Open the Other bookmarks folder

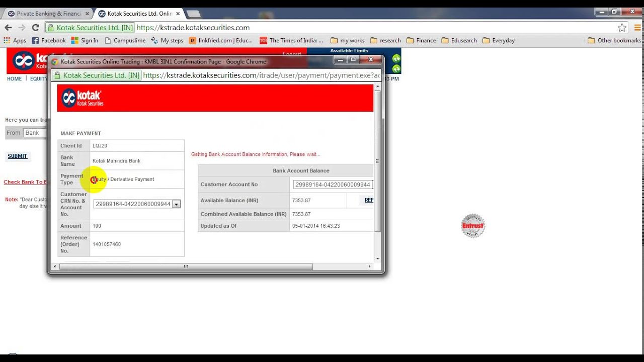click(614, 40)
